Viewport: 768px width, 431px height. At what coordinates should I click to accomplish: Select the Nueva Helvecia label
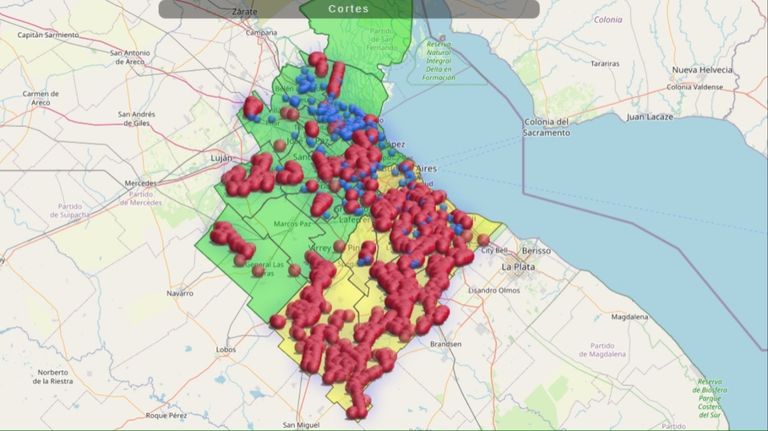click(702, 70)
